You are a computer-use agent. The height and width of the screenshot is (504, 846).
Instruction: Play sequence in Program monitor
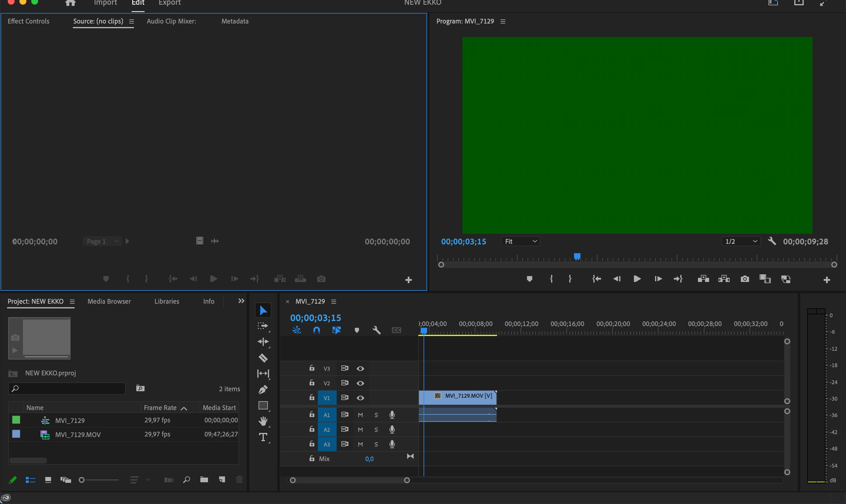(637, 279)
